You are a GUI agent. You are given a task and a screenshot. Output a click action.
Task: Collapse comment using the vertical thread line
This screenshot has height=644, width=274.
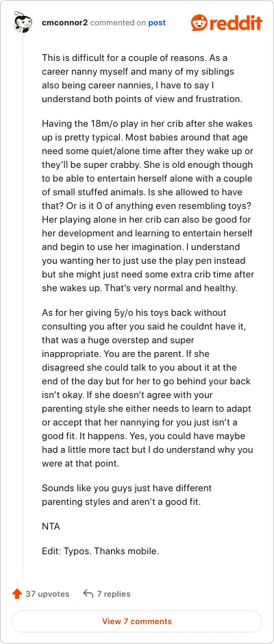(22, 304)
